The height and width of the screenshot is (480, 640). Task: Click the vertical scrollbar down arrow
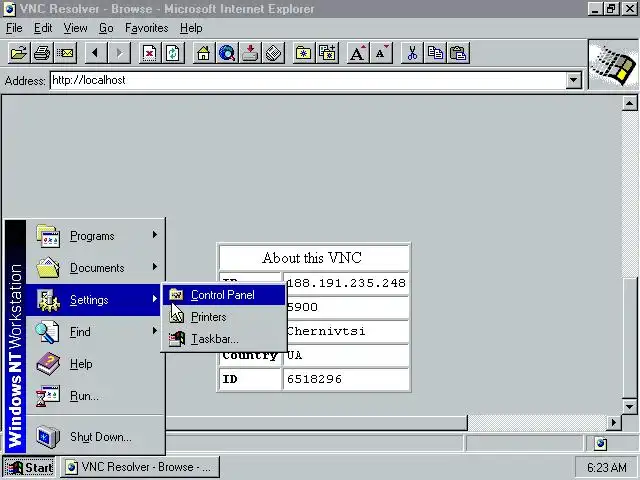click(630, 406)
